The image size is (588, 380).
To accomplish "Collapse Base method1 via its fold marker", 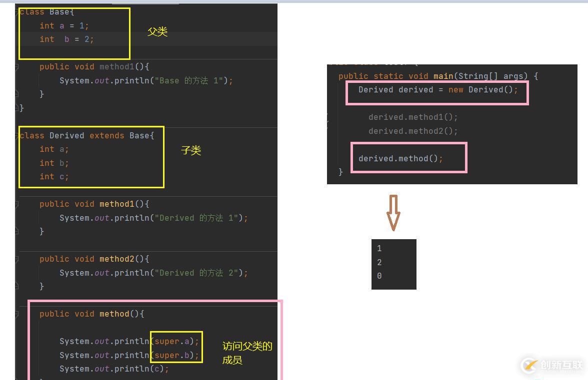I will 17,67.
